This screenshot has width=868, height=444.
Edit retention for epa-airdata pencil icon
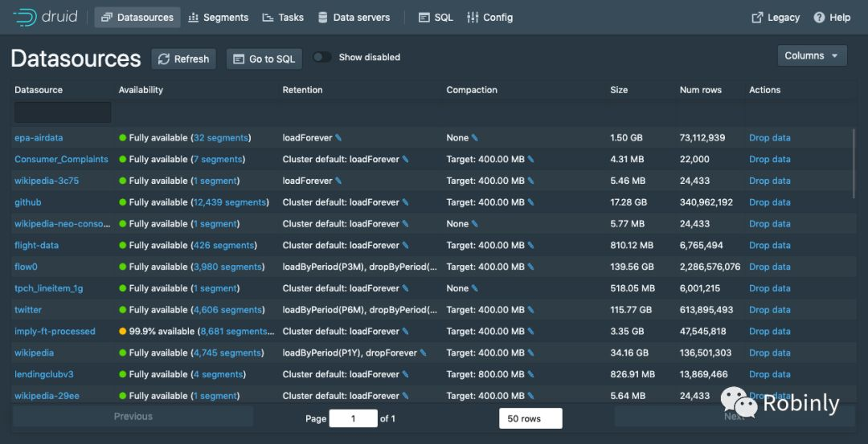(x=339, y=137)
